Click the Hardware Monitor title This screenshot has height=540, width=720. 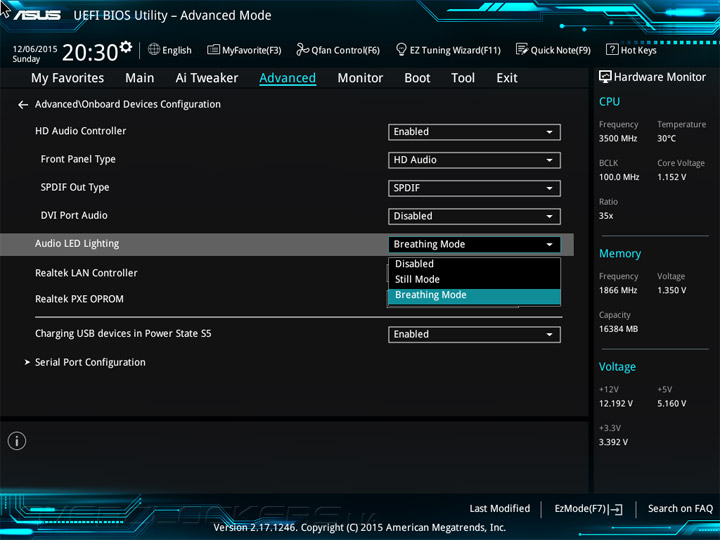coord(660,77)
